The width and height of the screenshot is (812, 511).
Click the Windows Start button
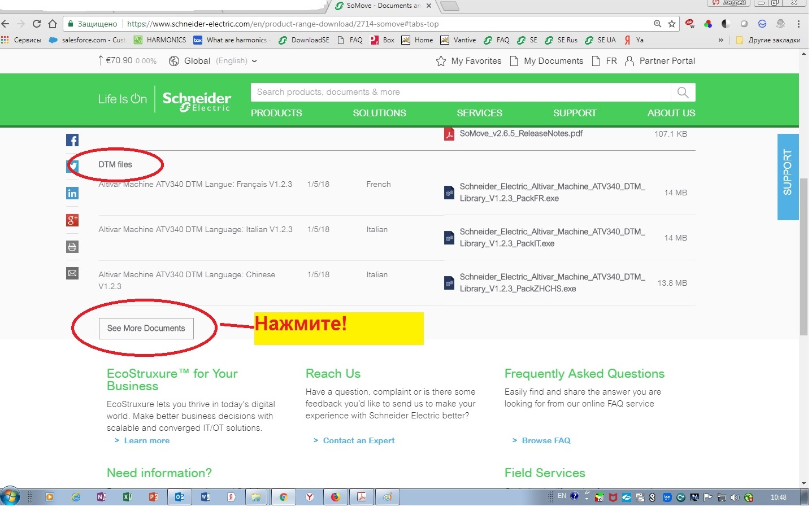point(11,497)
